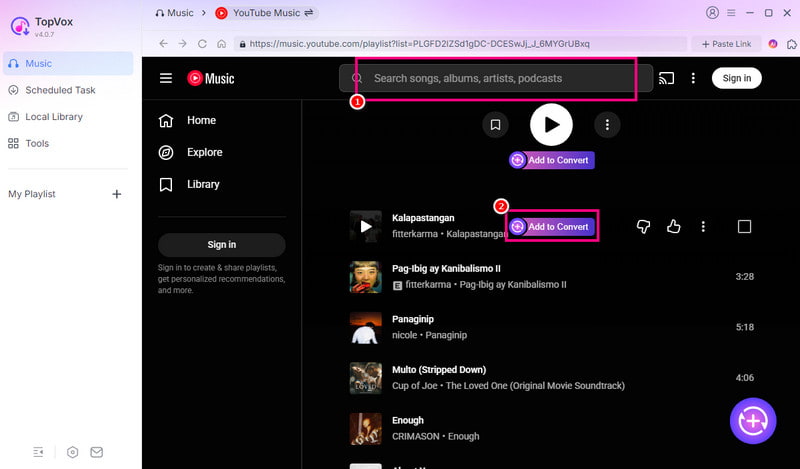Open playlist three-dot options menu
This screenshot has width=800, height=469.
[607, 125]
